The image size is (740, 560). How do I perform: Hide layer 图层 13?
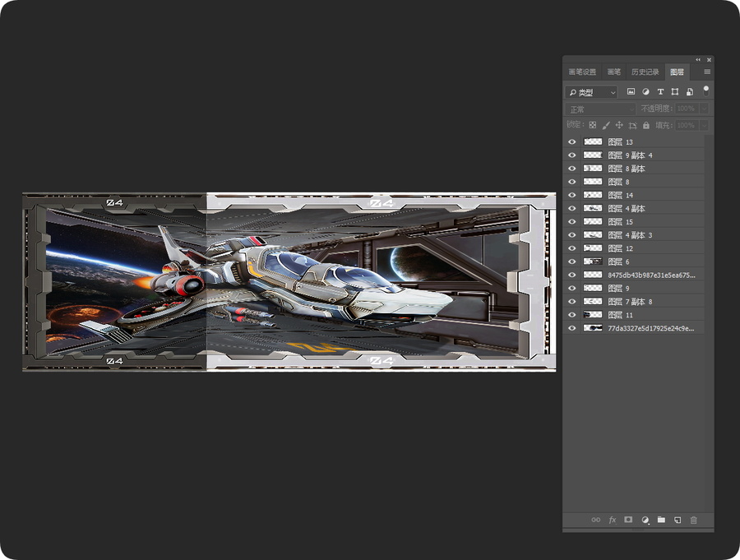(572, 141)
